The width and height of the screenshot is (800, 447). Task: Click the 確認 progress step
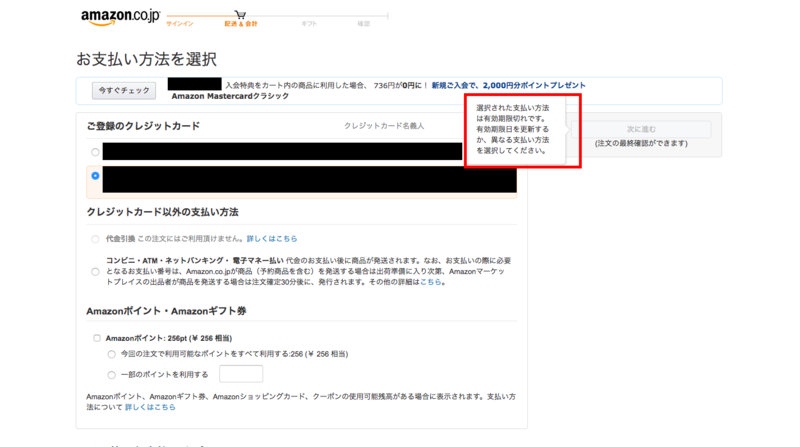coord(363,24)
